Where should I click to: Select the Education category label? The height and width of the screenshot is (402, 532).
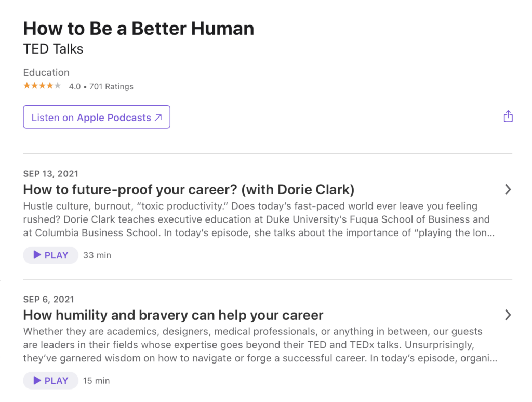coord(46,73)
